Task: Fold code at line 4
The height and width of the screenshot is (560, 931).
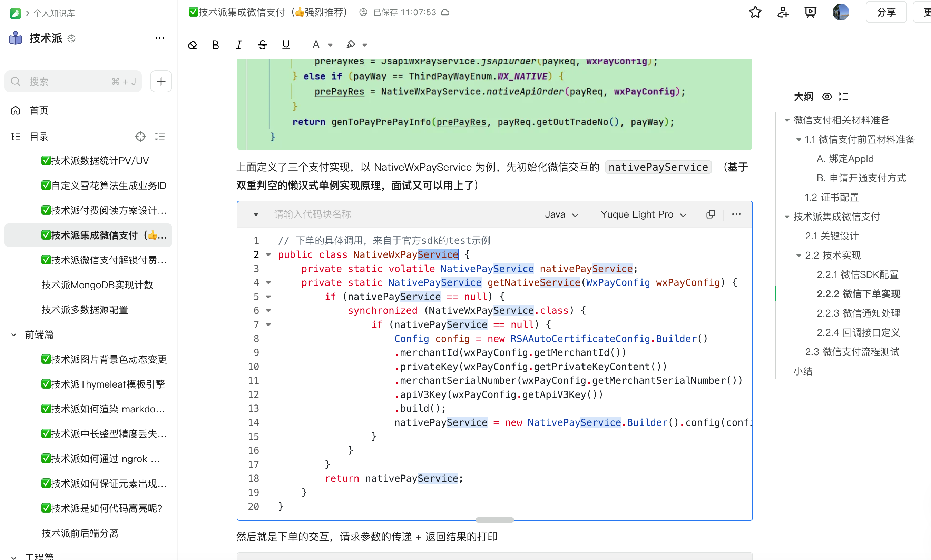Action: (x=268, y=283)
